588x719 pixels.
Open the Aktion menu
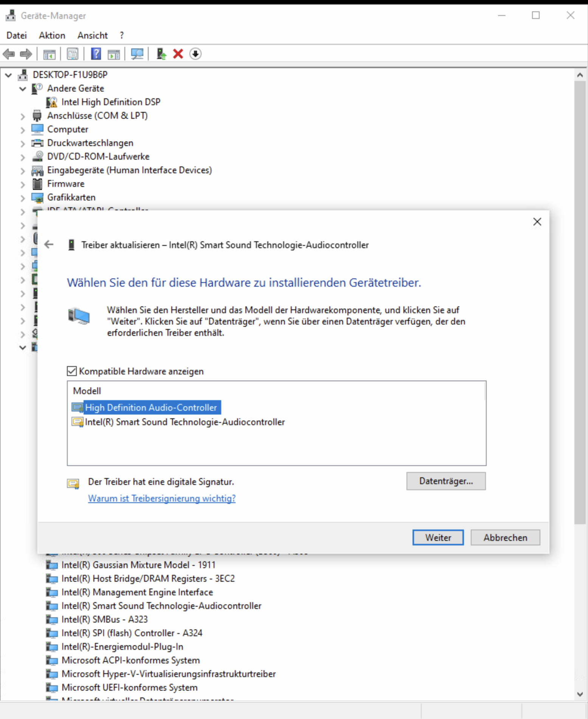click(x=52, y=35)
